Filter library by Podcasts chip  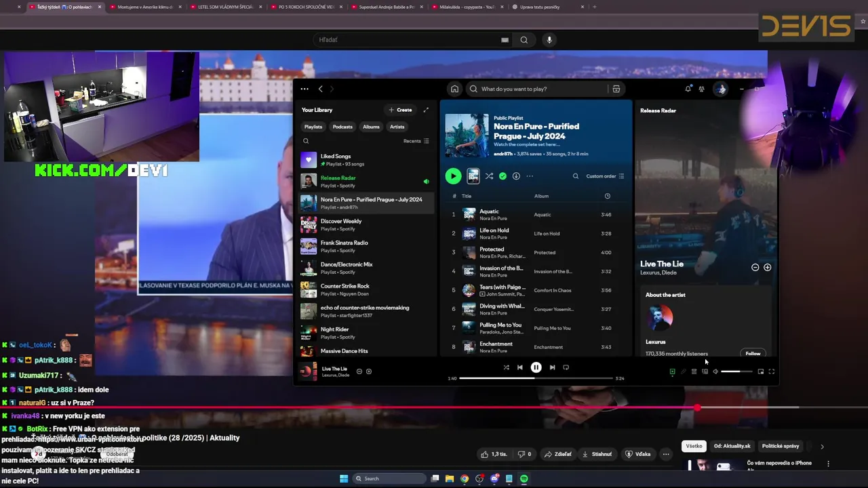(x=342, y=127)
